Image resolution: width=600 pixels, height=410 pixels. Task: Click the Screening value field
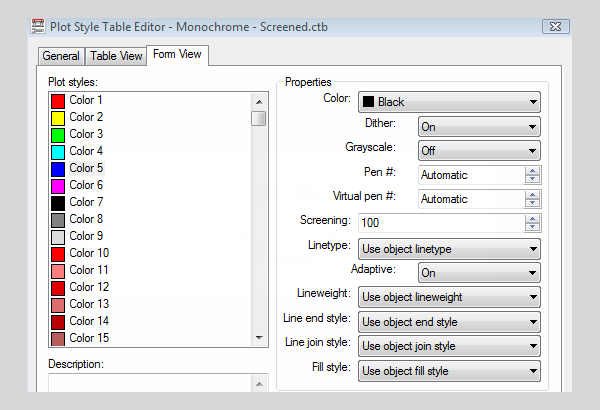click(442, 223)
